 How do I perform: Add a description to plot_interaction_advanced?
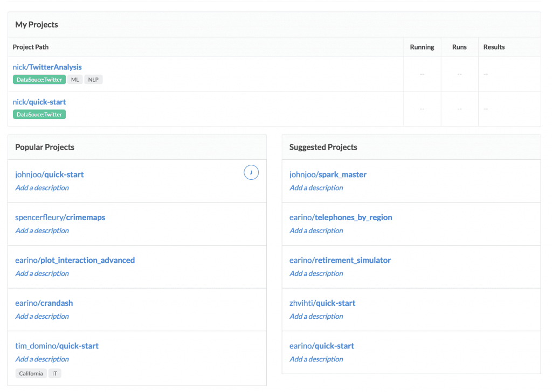42,274
